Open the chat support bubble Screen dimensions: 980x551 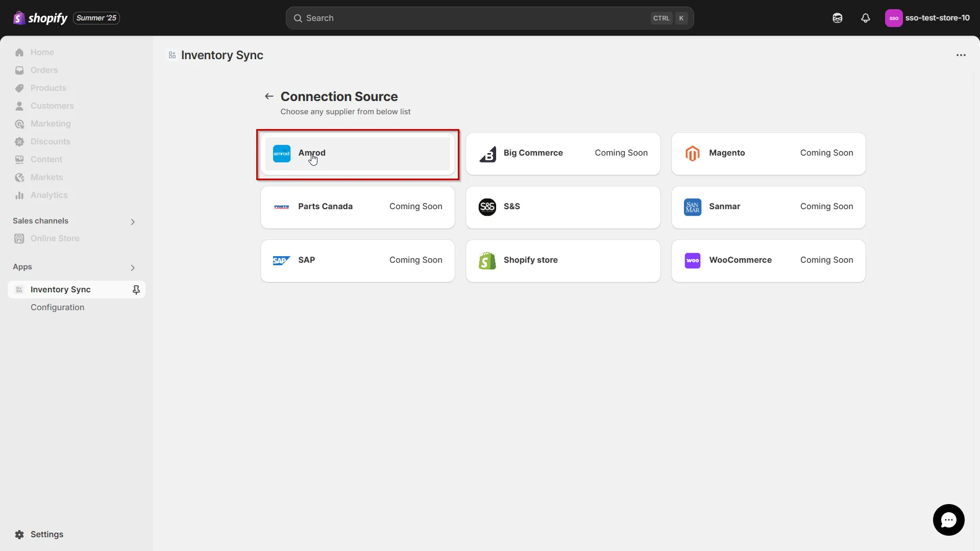click(x=948, y=520)
